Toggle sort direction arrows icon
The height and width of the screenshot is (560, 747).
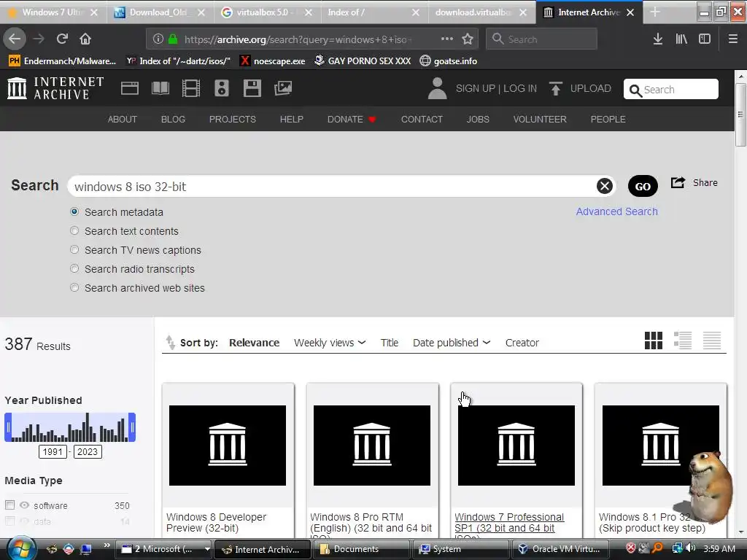pyautogui.click(x=170, y=343)
